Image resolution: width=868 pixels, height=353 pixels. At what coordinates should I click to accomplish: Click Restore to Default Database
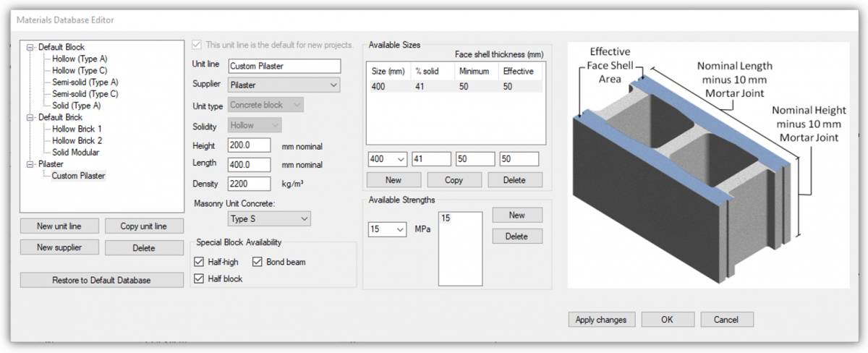coord(101,280)
